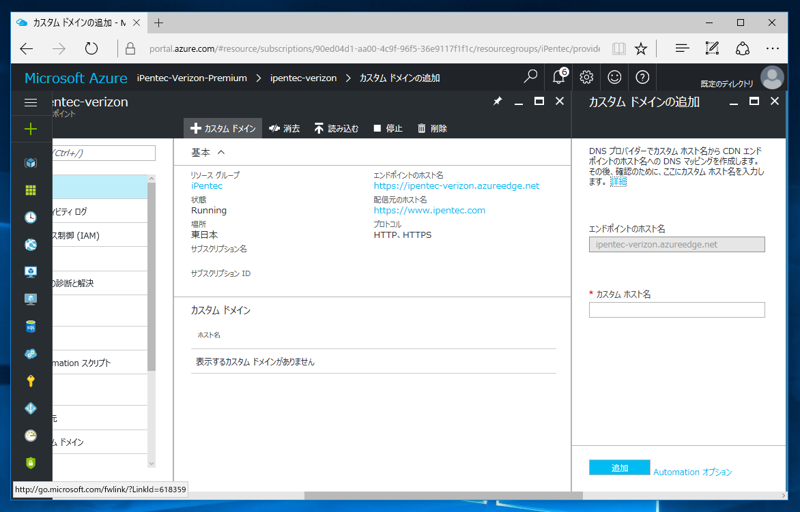Open App Services globe icon in sidebar
The height and width of the screenshot is (512, 800).
(31, 245)
